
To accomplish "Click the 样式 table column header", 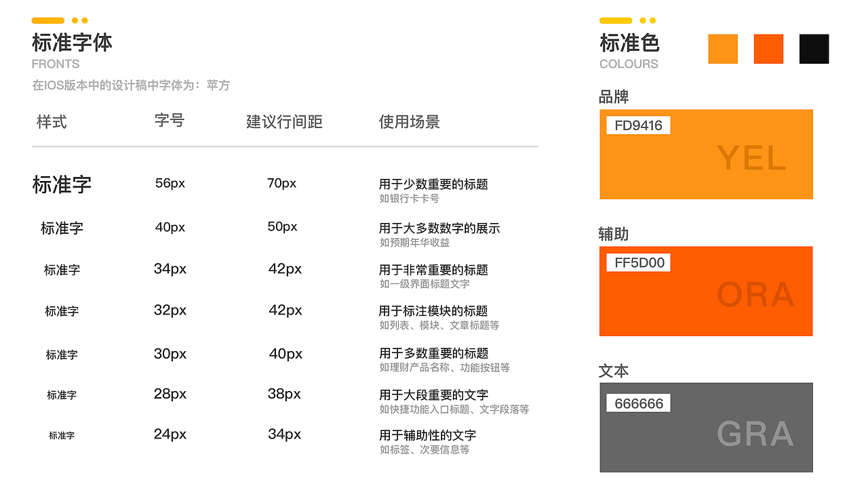I will 51,122.
